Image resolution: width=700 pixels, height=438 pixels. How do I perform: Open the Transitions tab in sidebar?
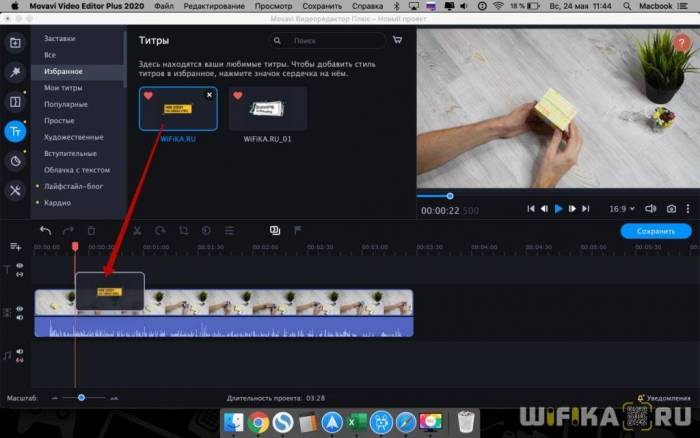click(15, 101)
